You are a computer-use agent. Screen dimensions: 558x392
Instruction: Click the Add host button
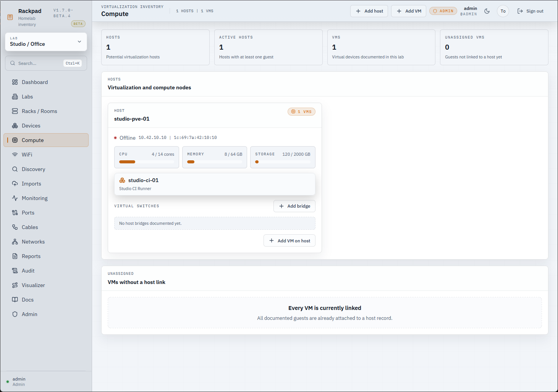tap(369, 11)
